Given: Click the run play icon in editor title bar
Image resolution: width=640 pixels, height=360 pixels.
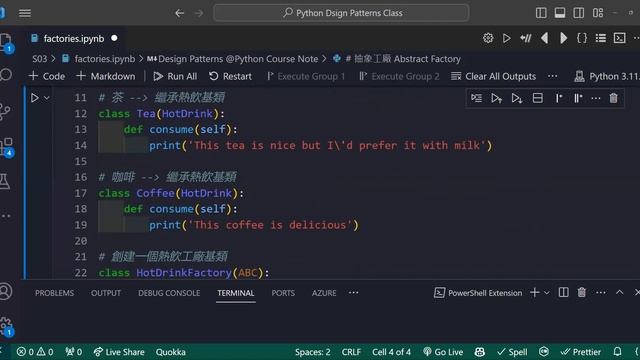Looking at the screenshot, I should click(507, 38).
